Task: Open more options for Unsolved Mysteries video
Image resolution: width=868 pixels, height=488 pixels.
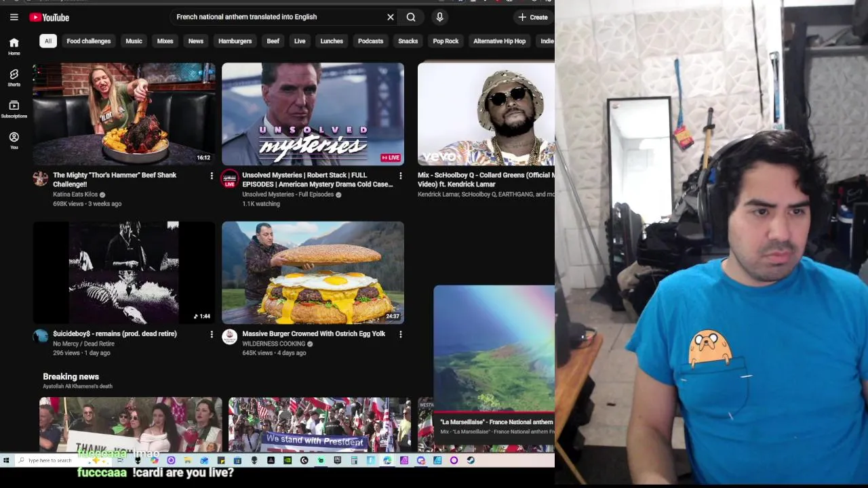Action: [x=400, y=176]
